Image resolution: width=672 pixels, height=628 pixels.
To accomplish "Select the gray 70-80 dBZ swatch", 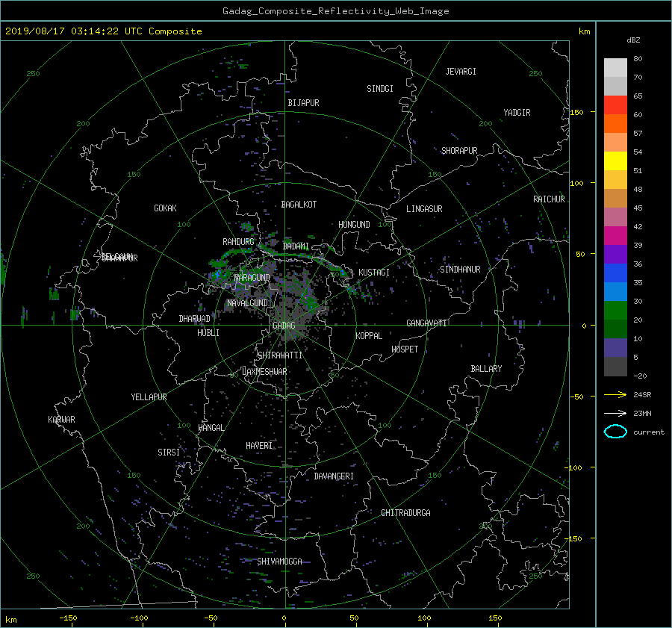I will tap(615, 68).
